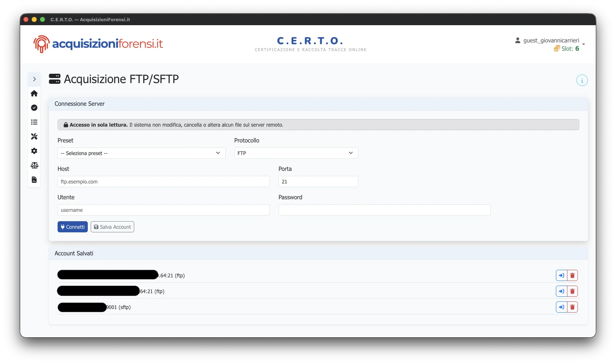Click the legal scales icon in sidebar
This screenshot has height=364, width=616.
[x=34, y=165]
